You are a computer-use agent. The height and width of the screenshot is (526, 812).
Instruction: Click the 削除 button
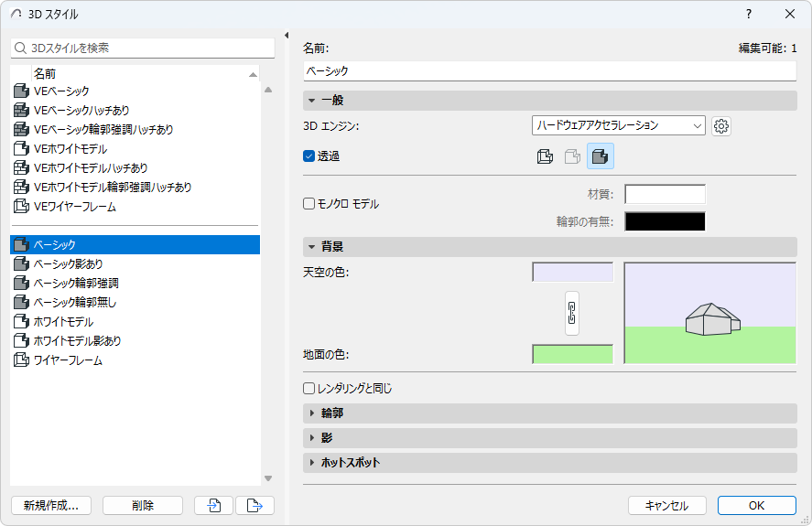(x=143, y=505)
